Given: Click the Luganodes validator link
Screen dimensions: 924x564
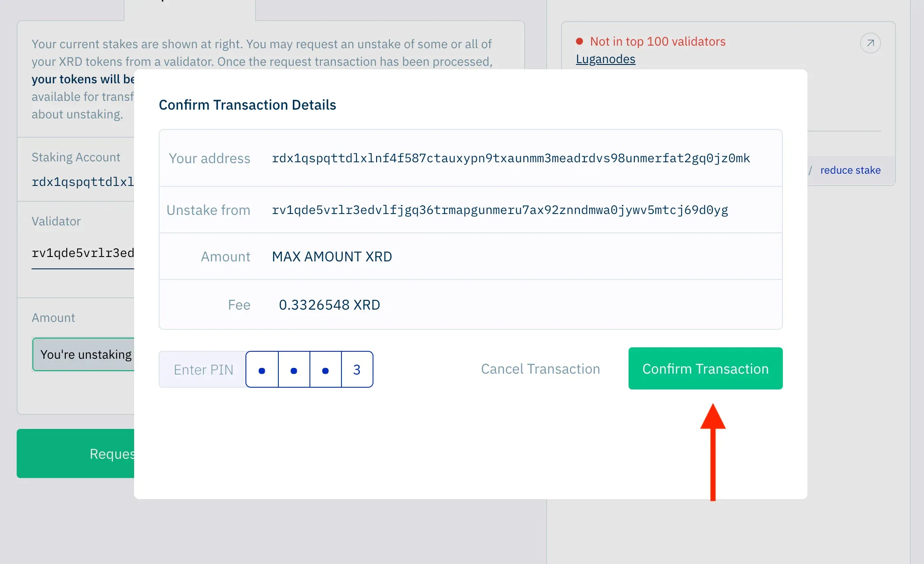Looking at the screenshot, I should 605,59.
